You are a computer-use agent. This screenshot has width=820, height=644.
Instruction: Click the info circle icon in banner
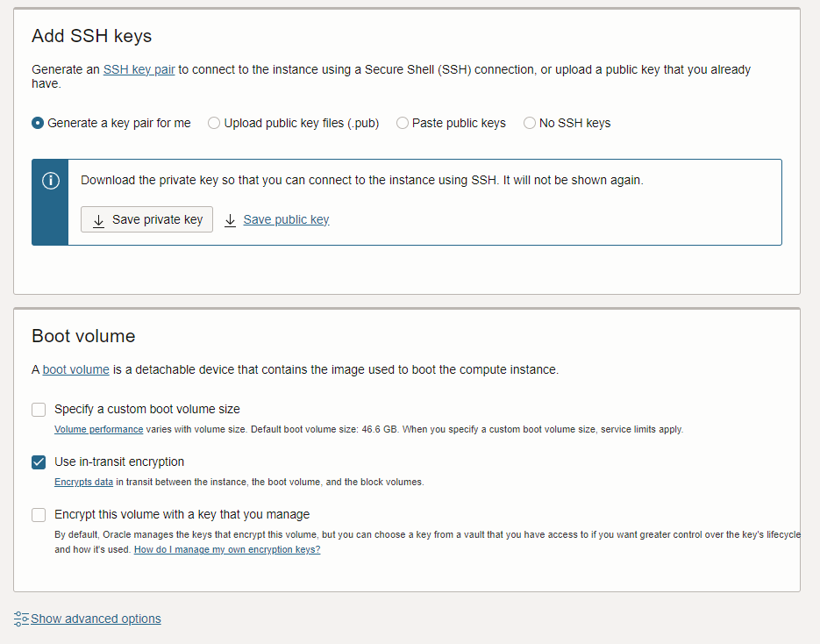point(51,181)
